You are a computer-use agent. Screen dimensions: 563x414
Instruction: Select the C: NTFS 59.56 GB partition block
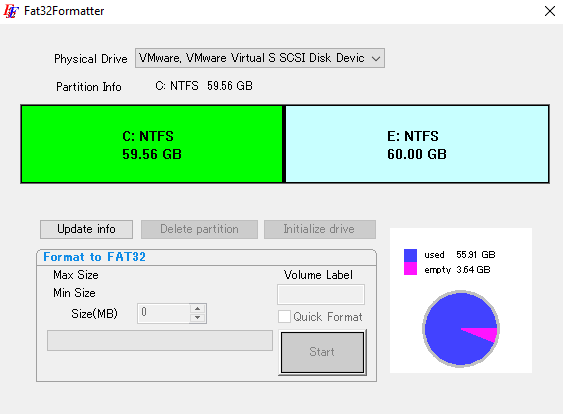pos(152,144)
